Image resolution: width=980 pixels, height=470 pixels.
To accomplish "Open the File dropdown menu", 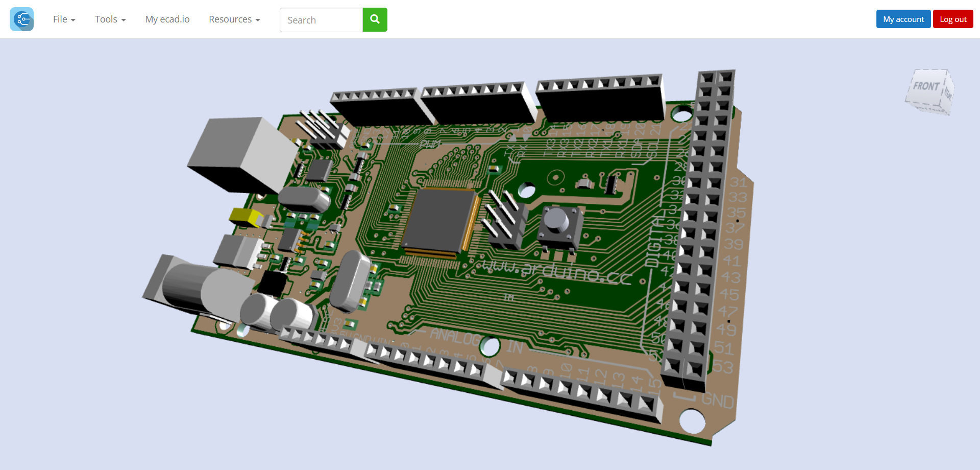I will [64, 19].
